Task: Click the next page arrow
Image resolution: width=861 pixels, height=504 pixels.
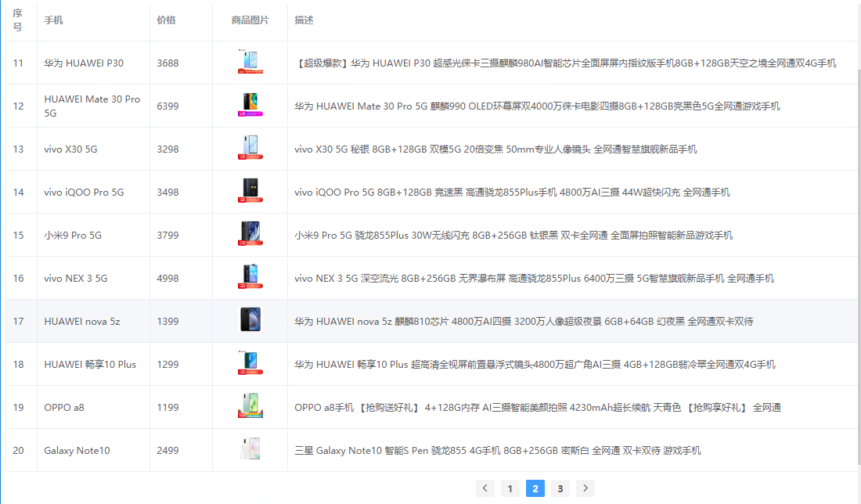Action: [585, 488]
